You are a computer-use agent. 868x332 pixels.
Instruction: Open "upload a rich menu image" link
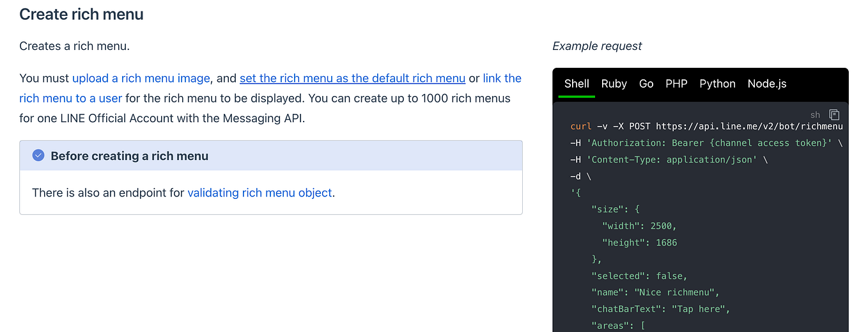(141, 79)
